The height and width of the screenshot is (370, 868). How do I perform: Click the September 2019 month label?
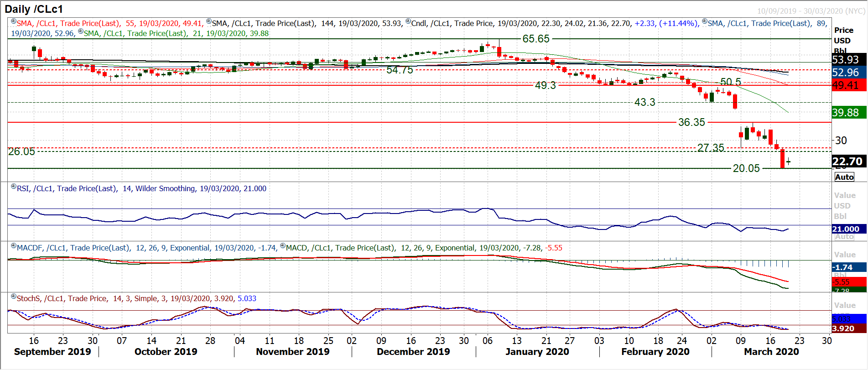point(52,352)
